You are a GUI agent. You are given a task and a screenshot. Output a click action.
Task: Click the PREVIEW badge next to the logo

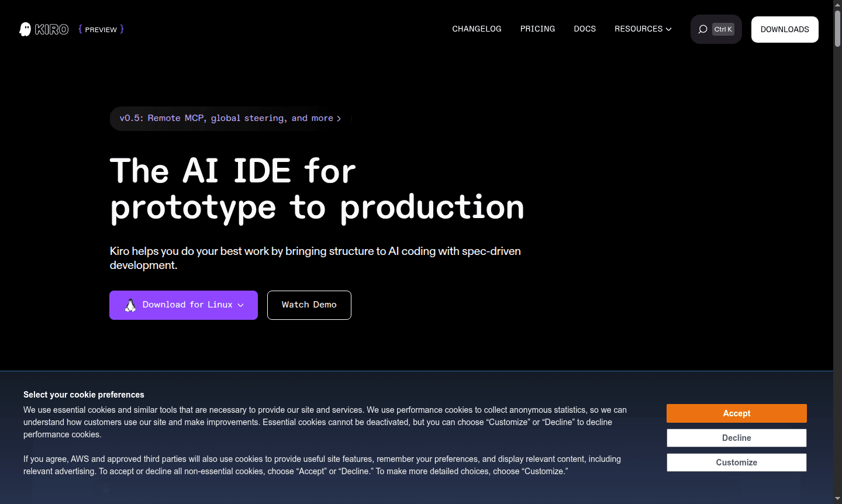point(101,29)
